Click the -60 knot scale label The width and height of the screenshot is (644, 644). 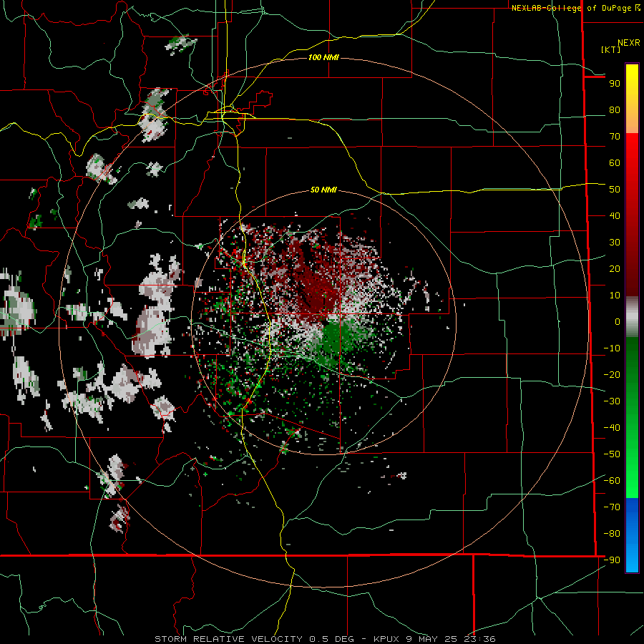[x=612, y=481]
